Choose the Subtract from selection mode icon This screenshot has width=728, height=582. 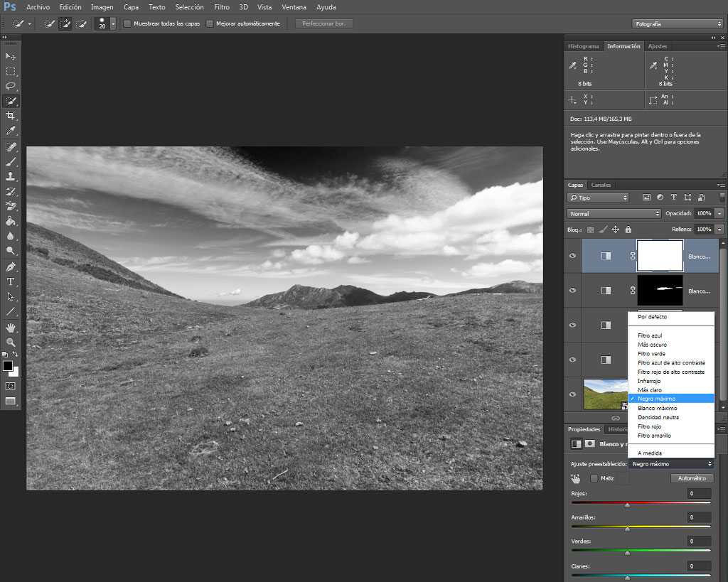tap(81, 23)
